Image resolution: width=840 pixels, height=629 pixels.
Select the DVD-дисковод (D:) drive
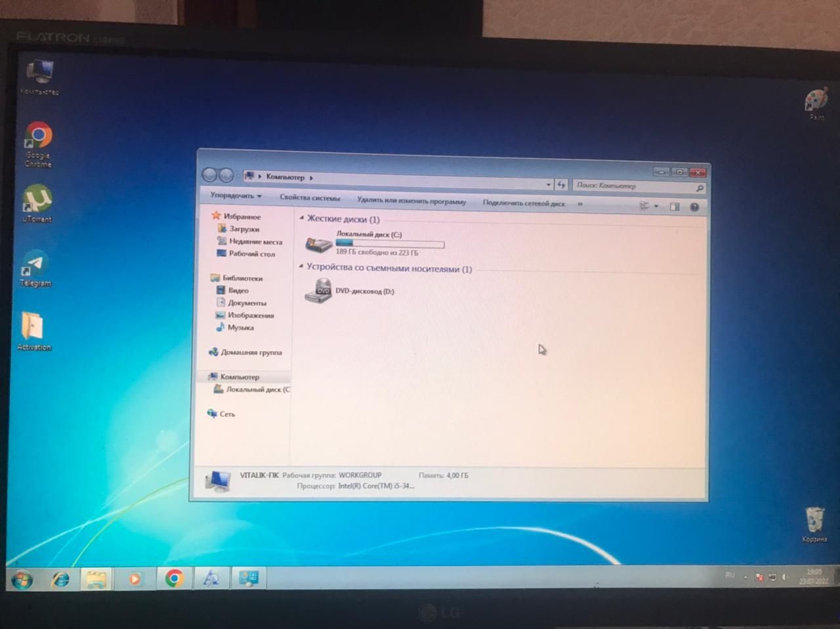tap(349, 291)
